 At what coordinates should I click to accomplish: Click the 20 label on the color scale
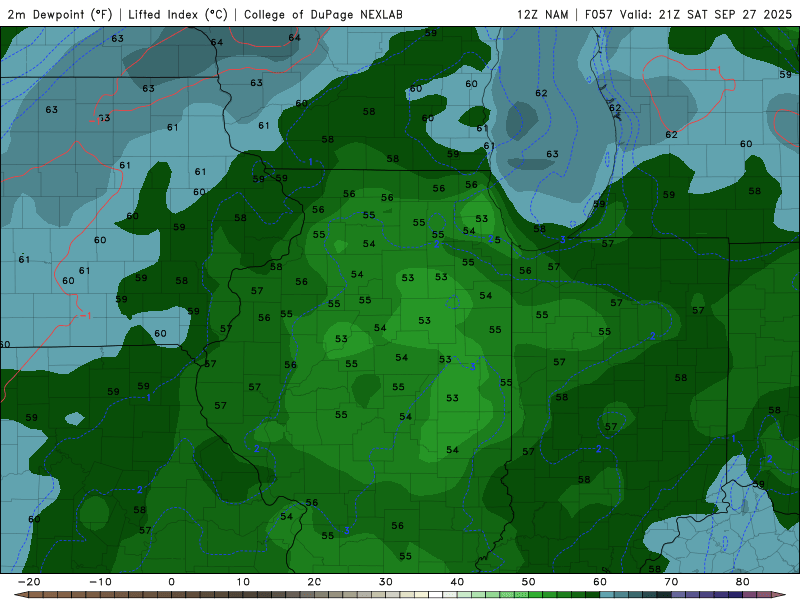pos(314,582)
